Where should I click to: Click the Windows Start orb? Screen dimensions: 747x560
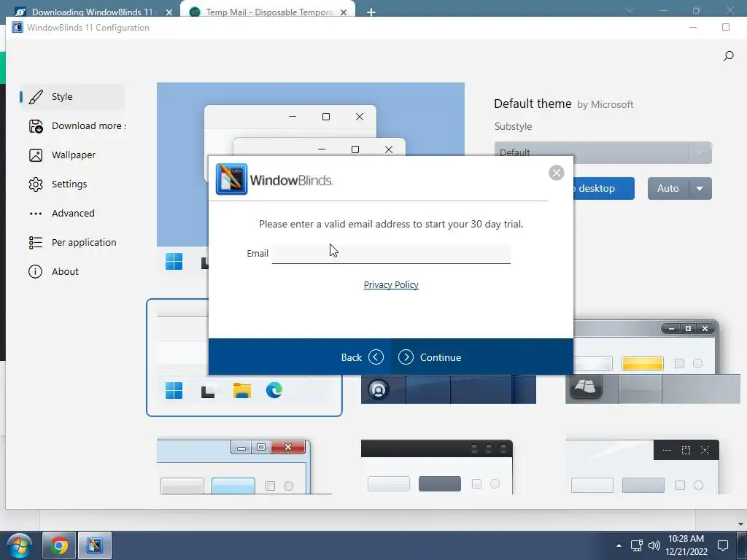(x=19, y=545)
